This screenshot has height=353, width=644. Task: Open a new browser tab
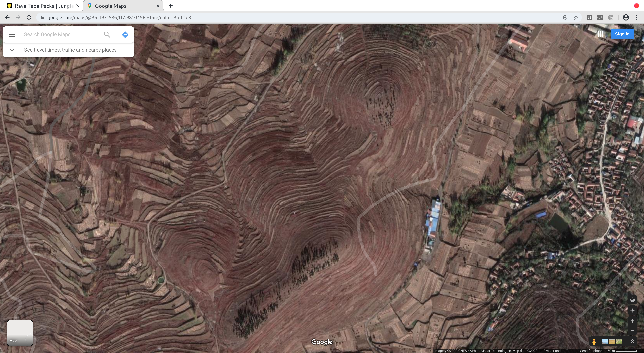pos(171,6)
